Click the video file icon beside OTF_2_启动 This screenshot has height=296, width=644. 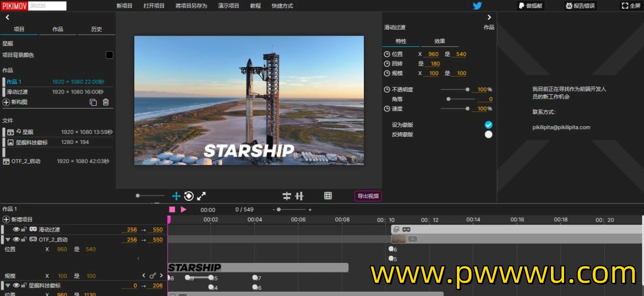pos(7,162)
